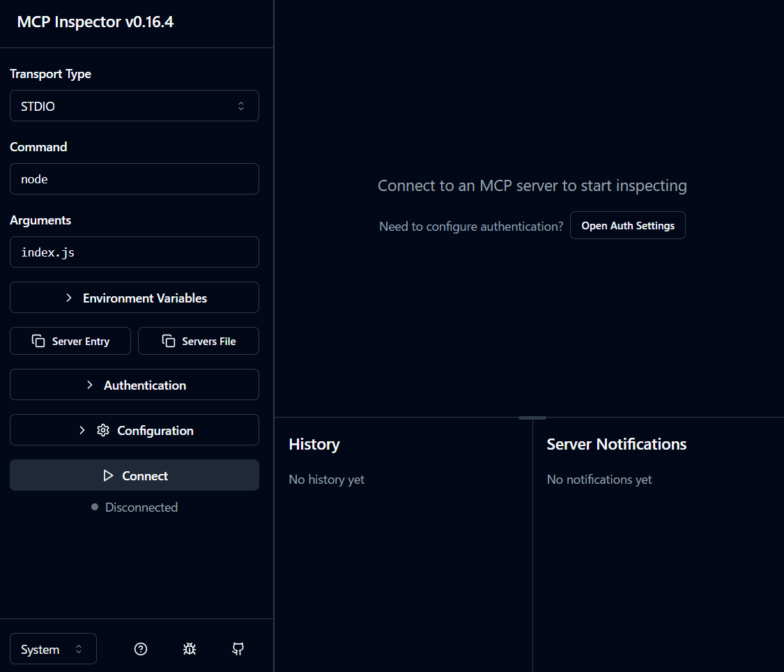Click the History heading
Image resolution: width=784 pixels, height=672 pixels.
[314, 445]
